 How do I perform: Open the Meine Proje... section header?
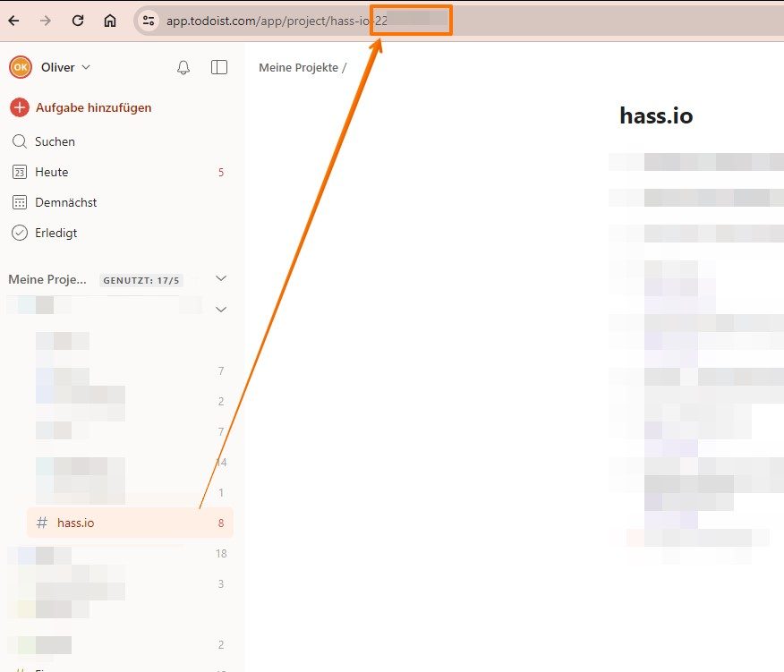[x=47, y=279]
